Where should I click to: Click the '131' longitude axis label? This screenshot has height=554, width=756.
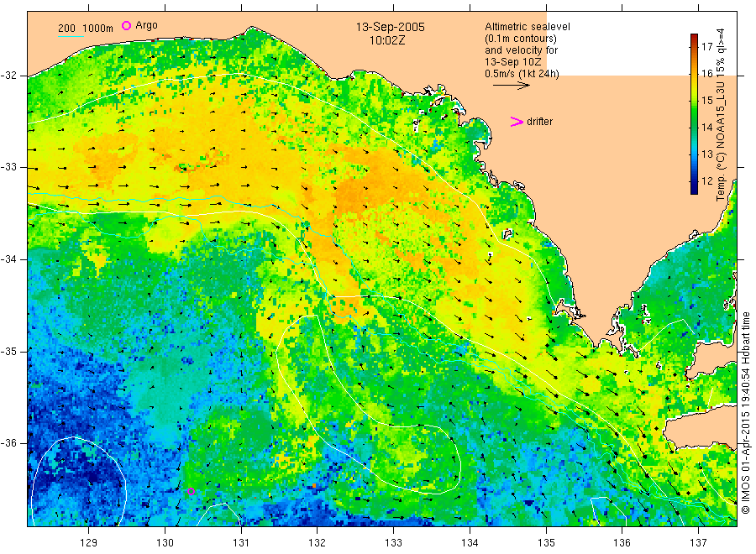(x=241, y=543)
